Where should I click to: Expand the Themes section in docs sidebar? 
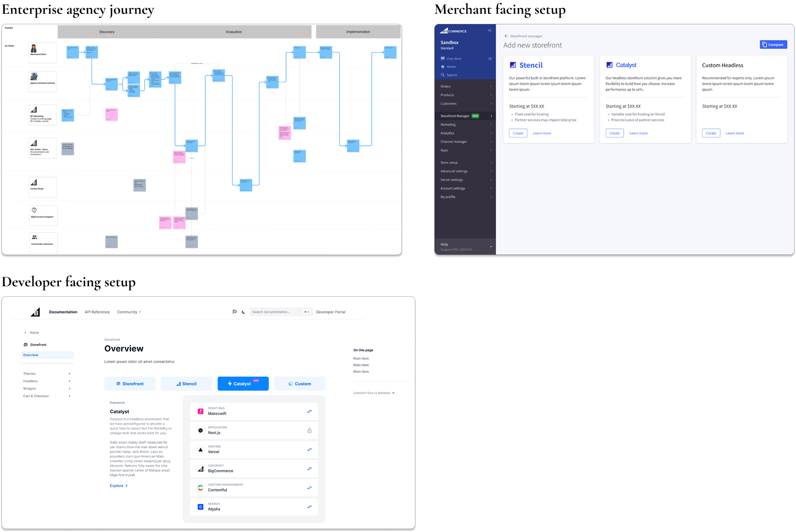(70, 374)
